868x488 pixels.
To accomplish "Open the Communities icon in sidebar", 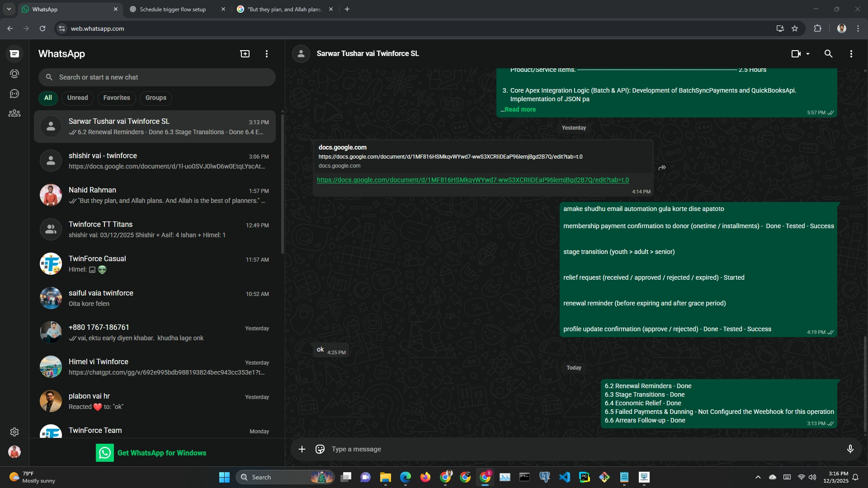I will pos(14,113).
